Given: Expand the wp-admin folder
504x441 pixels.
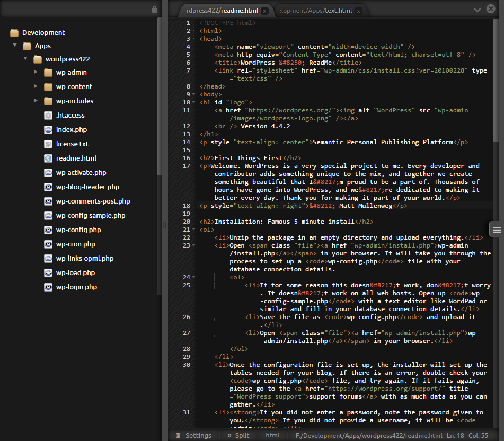Looking at the screenshot, I should pos(36,72).
